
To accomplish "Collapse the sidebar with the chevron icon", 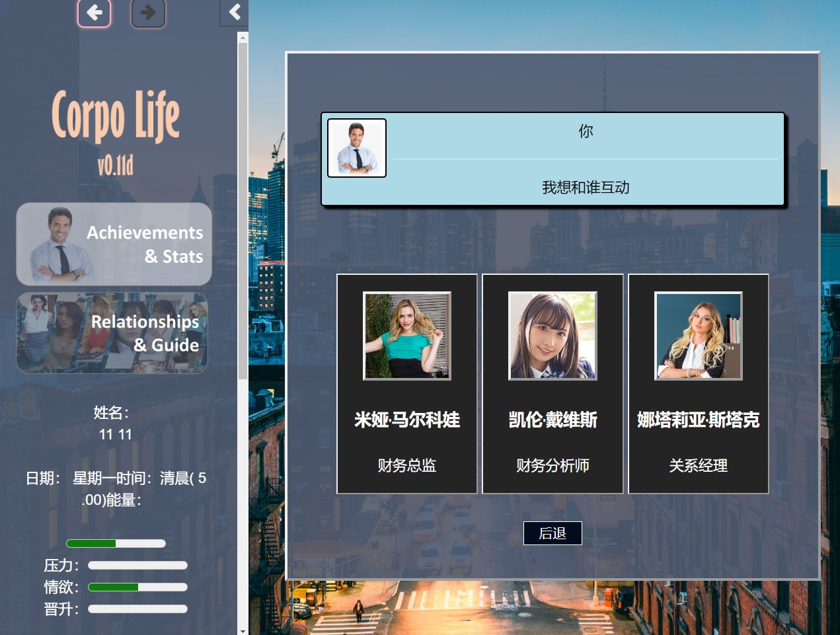I will (234, 12).
